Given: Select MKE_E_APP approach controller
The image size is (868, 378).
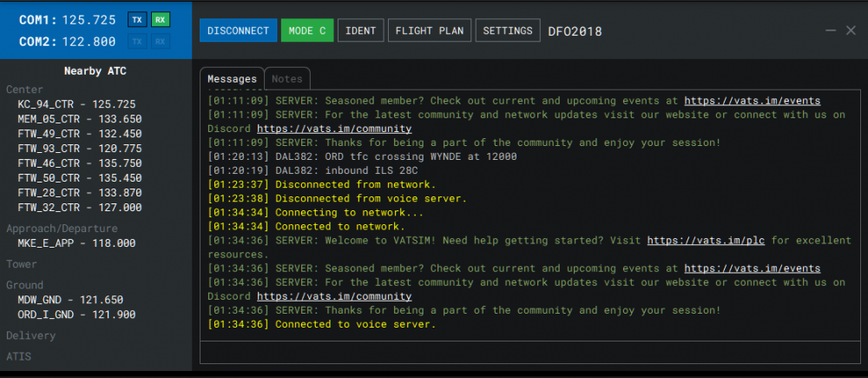Looking at the screenshot, I should [x=76, y=243].
